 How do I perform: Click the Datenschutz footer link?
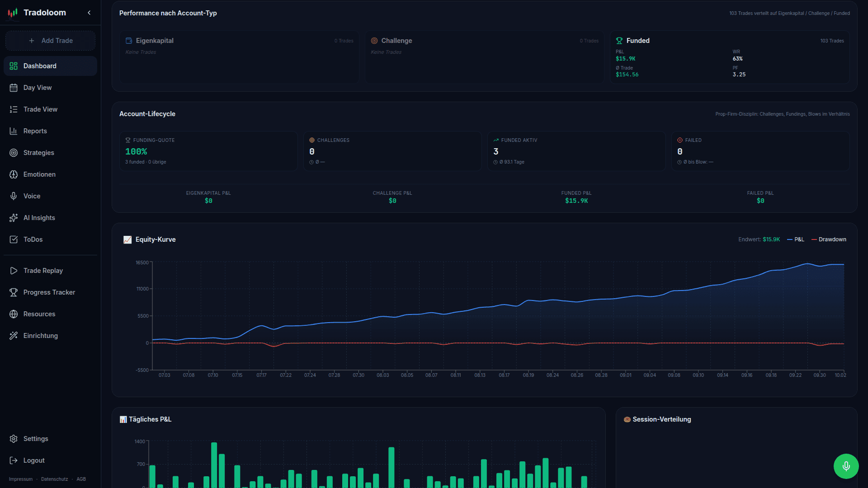54,479
